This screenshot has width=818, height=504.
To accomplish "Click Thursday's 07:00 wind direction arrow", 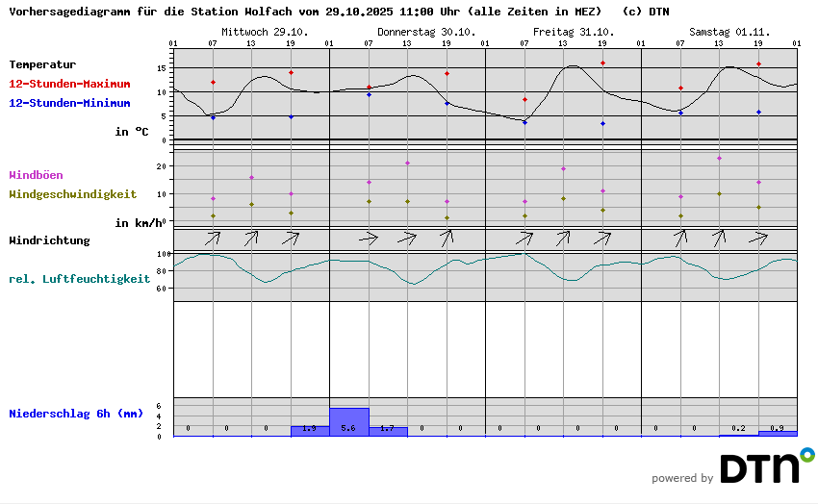I will pyautogui.click(x=369, y=237).
